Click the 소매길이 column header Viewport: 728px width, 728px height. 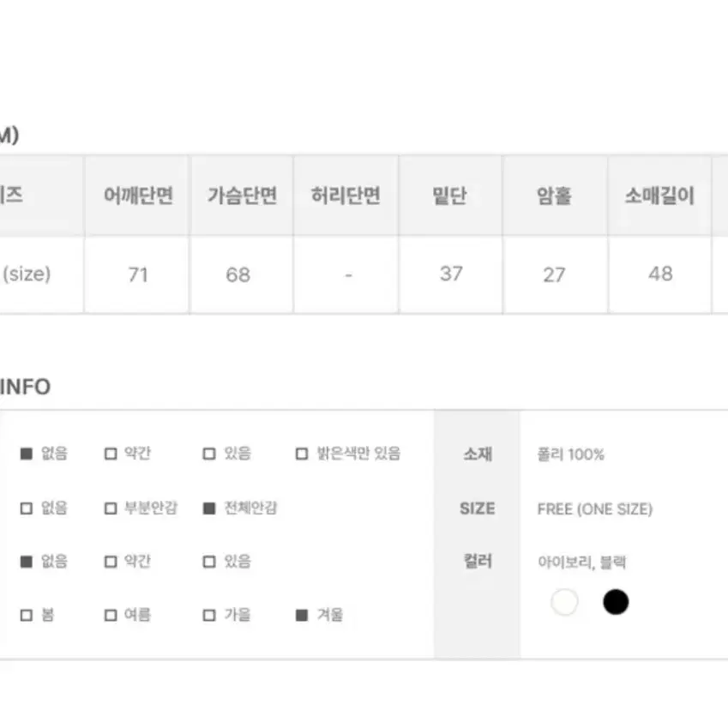point(659,196)
